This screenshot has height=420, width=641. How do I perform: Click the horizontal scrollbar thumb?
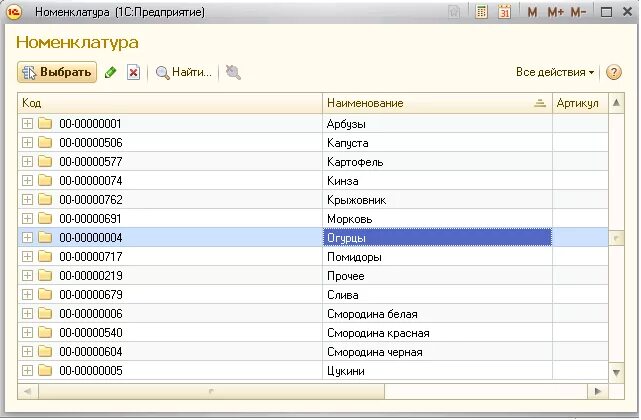[211, 391]
